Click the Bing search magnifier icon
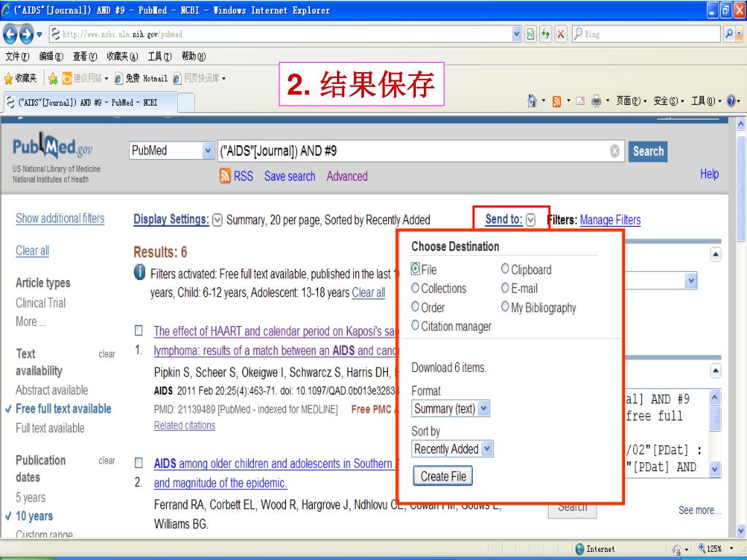Screen dimensions: 747x560 (729, 34)
